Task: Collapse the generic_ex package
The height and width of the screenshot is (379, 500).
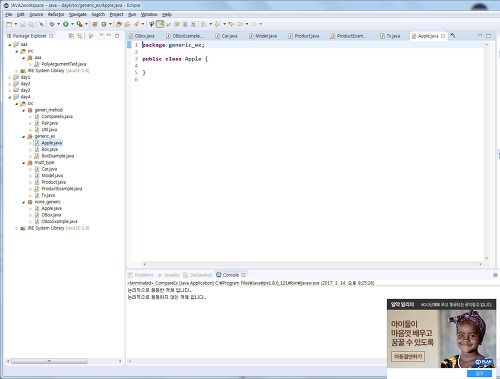Action: [x=24, y=137]
